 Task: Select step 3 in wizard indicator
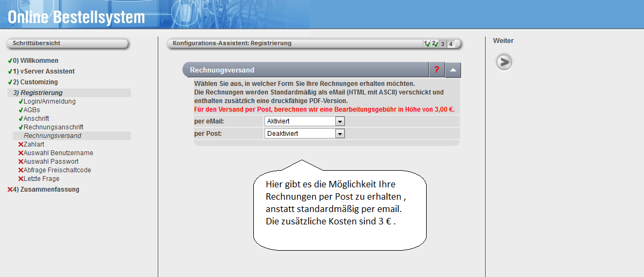(443, 44)
